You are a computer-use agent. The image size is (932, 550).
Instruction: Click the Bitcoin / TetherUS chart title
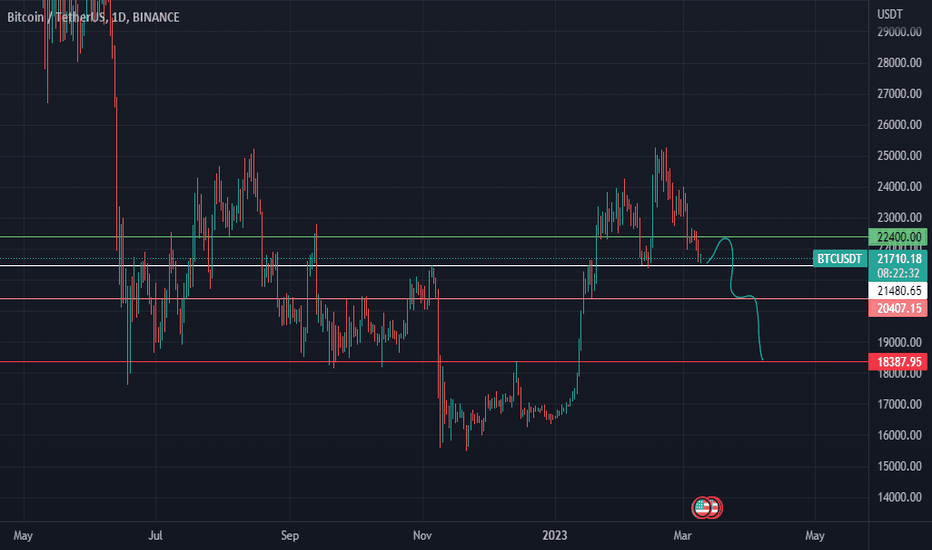[x=93, y=17]
